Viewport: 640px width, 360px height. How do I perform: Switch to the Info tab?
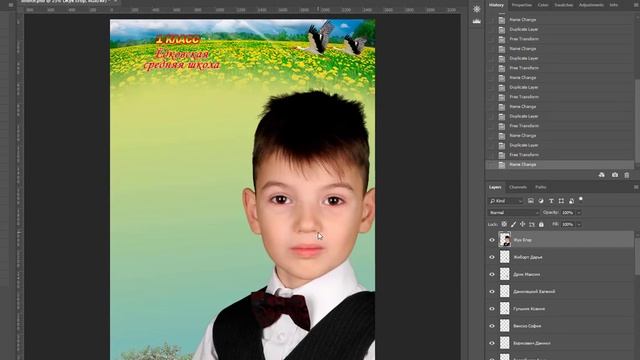coord(613,5)
